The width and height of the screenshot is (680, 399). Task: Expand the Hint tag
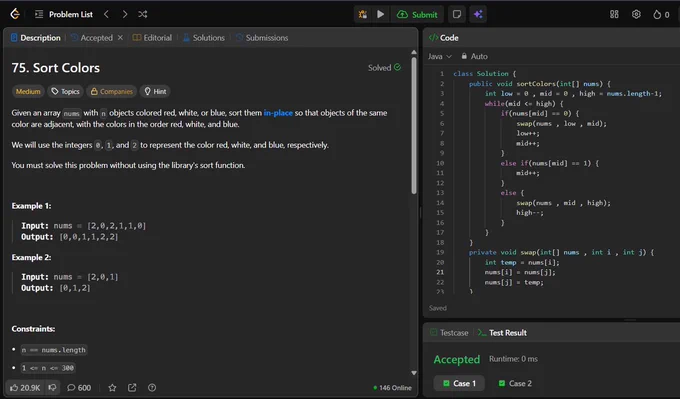pos(155,92)
